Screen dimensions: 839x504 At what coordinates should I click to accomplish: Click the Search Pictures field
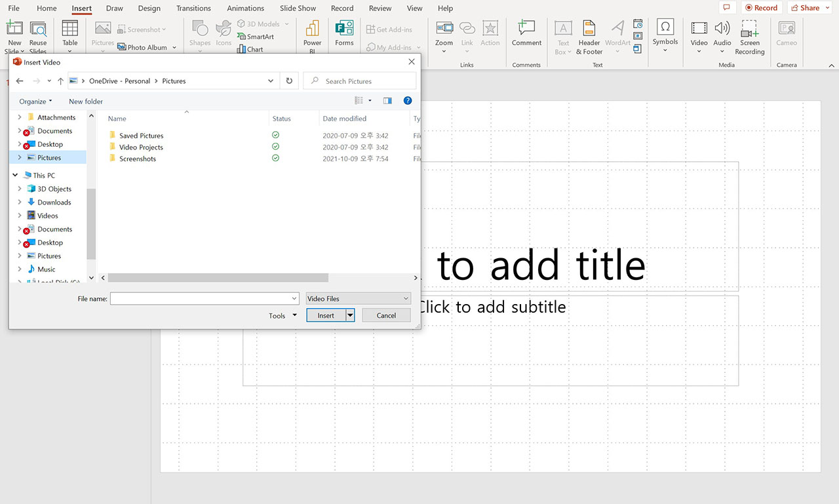359,81
